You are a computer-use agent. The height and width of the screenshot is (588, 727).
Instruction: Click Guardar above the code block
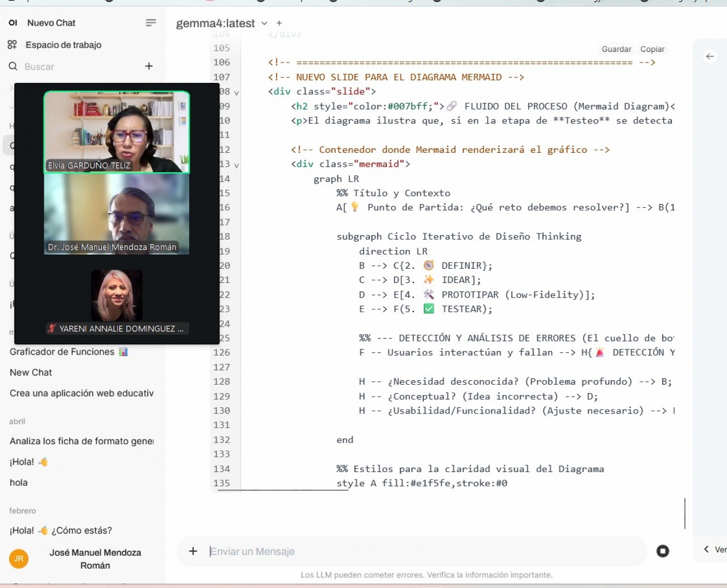616,49
